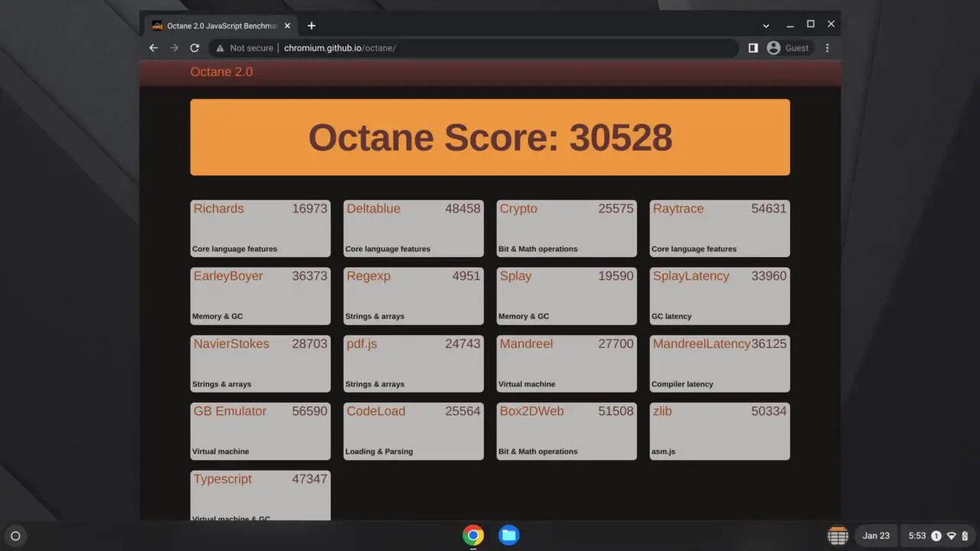Open the Richards benchmark link
The height and width of the screenshot is (551, 980).
tap(218, 208)
